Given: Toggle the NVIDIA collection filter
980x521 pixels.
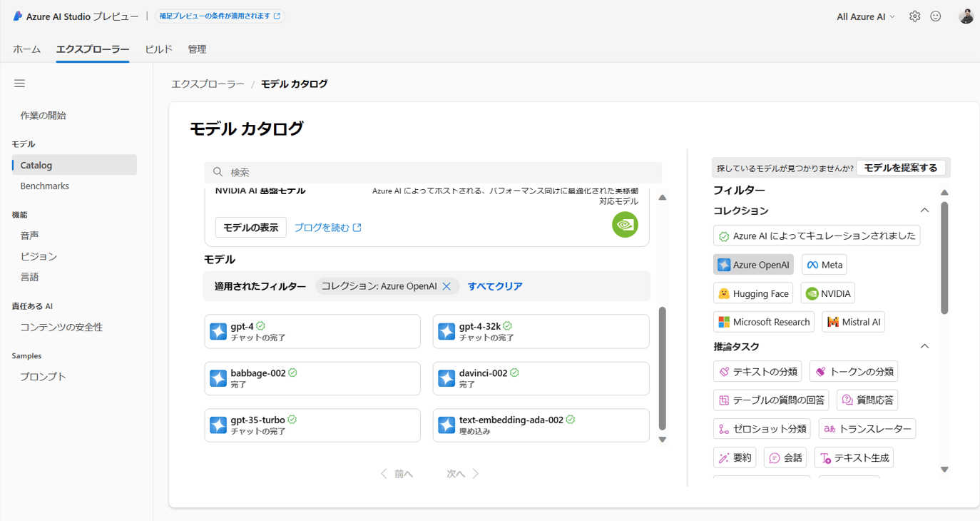Looking at the screenshot, I should pyautogui.click(x=828, y=293).
